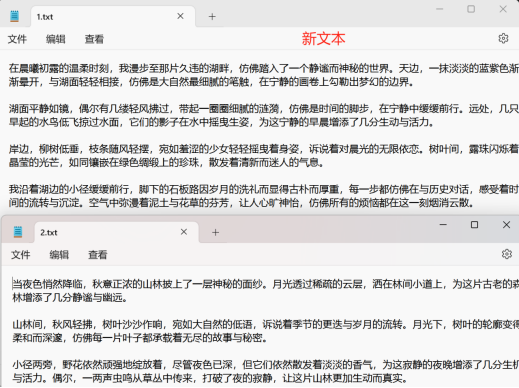Click text line starting 岸边，柳树低垂

pyautogui.click(x=264, y=149)
